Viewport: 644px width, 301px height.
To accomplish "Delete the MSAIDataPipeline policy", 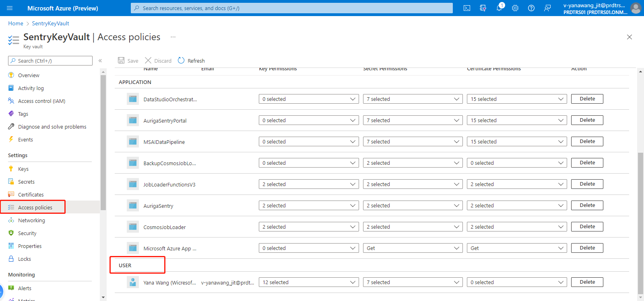I will (x=587, y=141).
